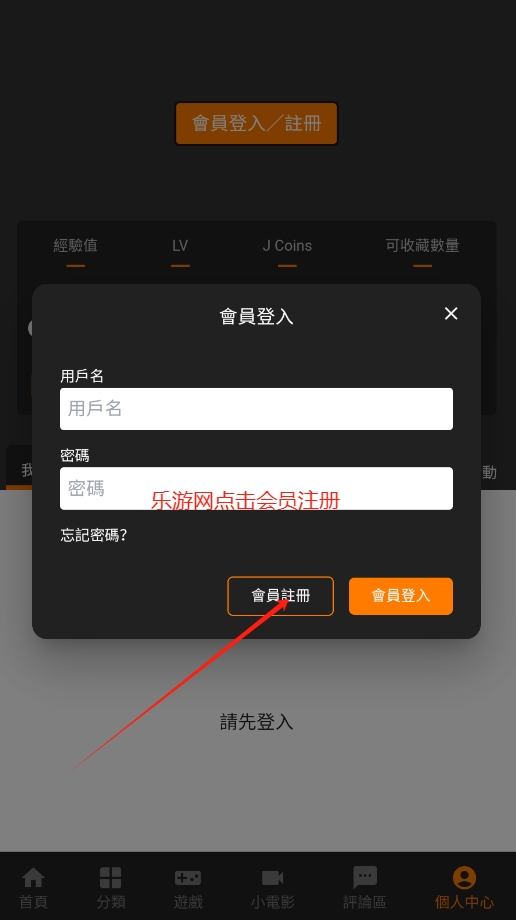Focus the 用戶名 username input field
516x920 pixels.
tap(257, 409)
